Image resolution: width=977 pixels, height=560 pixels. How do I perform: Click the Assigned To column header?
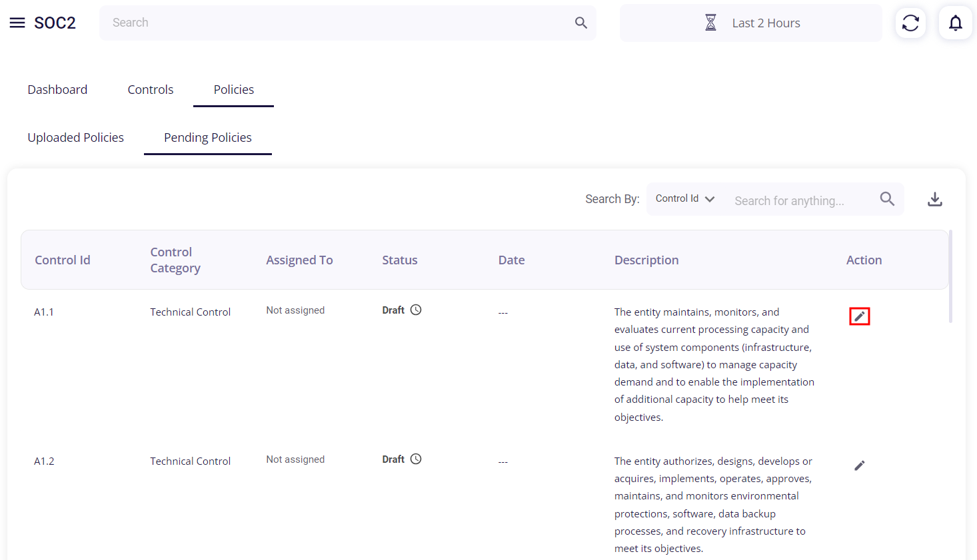click(x=299, y=260)
